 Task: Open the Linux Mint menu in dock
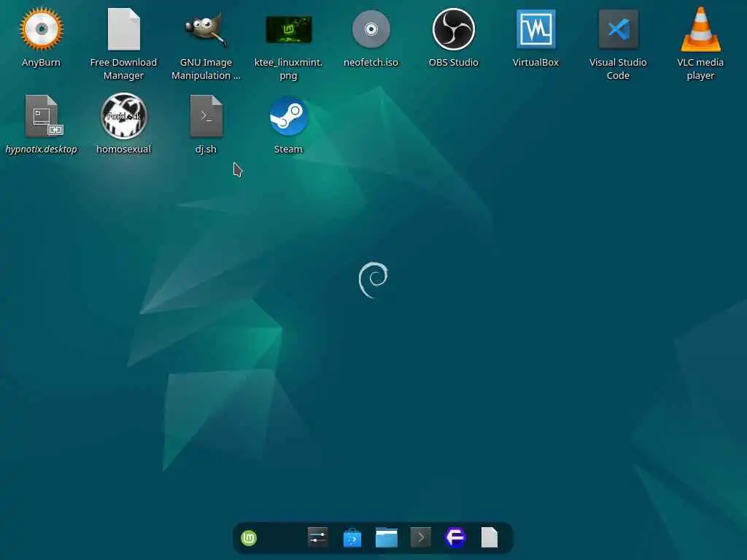(249, 538)
